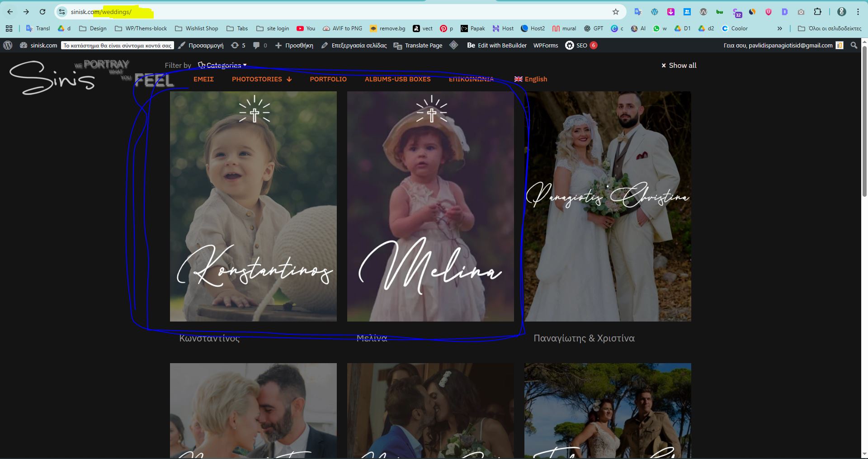Open the browser Extensions puzzle icon
The width and height of the screenshot is (868, 459).
pyautogui.click(x=817, y=12)
